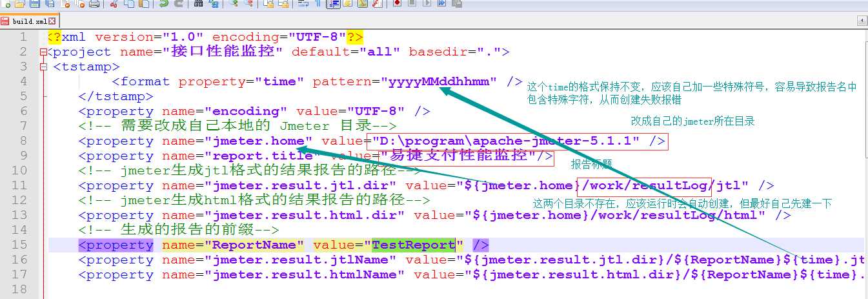Cut selection using the scissors icon
868x299 pixels.
click(114, 4)
